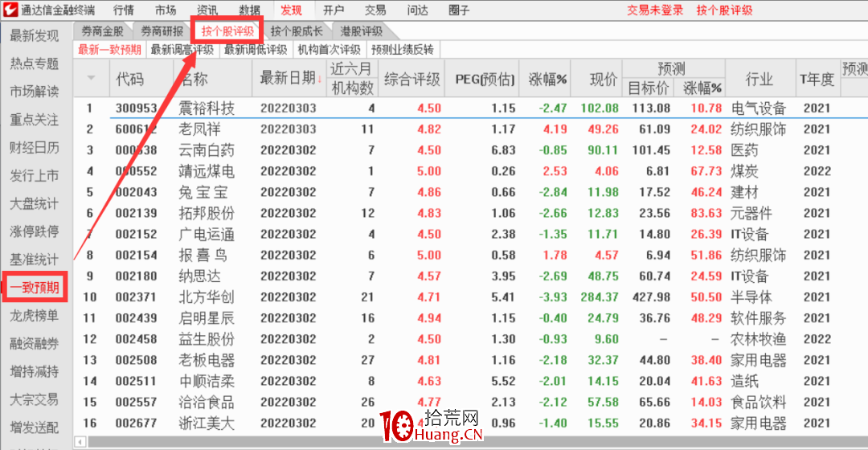Viewport: 868px width, 450px height.
Task: Sort by the 行业 column header
Action: [759, 79]
